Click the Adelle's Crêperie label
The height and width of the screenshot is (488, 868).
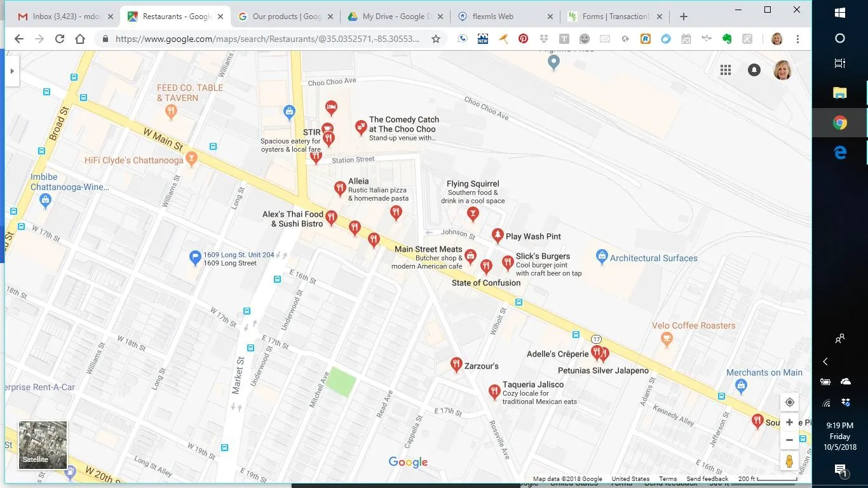(558, 354)
